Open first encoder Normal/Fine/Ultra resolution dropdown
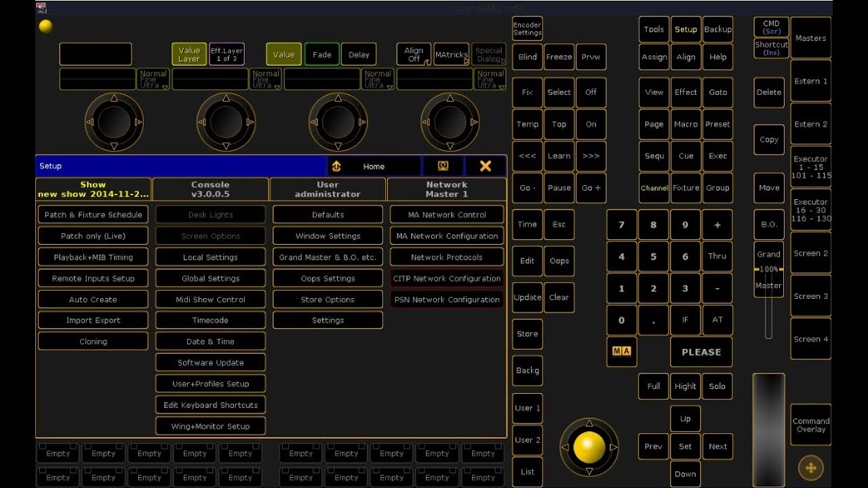Viewport: 868px width, 488px height. 154,79
